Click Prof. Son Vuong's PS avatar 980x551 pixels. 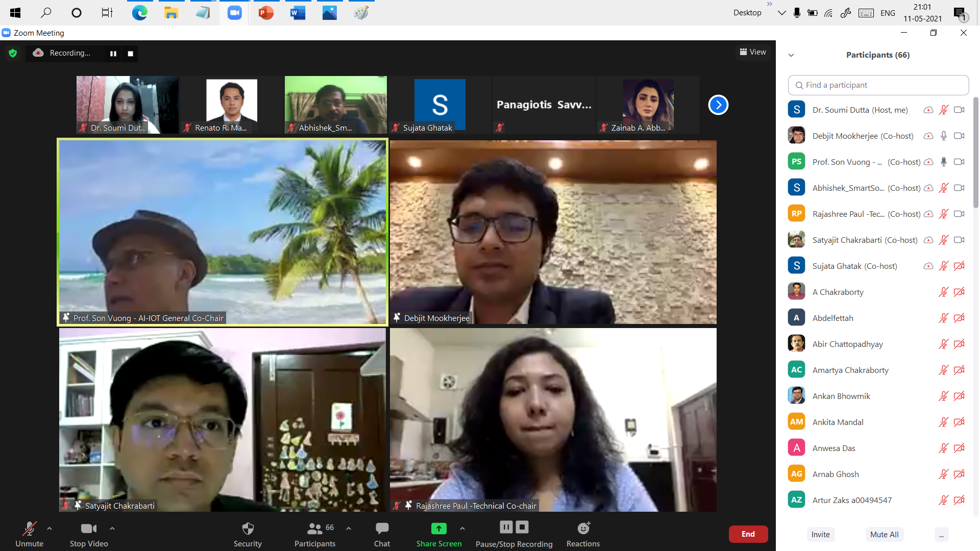pyautogui.click(x=796, y=162)
